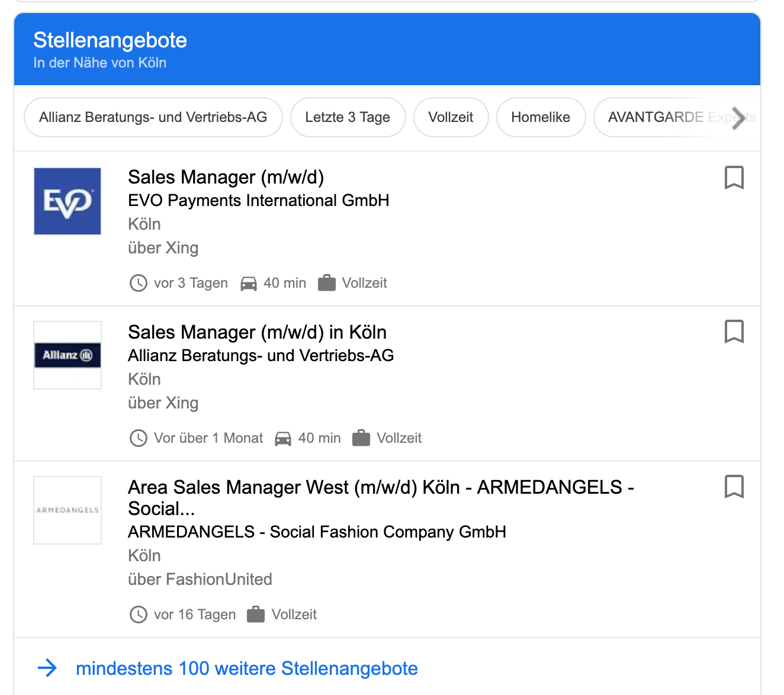Bookmark the EVO Payments Sales Manager job
The height and width of the screenshot is (695, 784).
(734, 178)
